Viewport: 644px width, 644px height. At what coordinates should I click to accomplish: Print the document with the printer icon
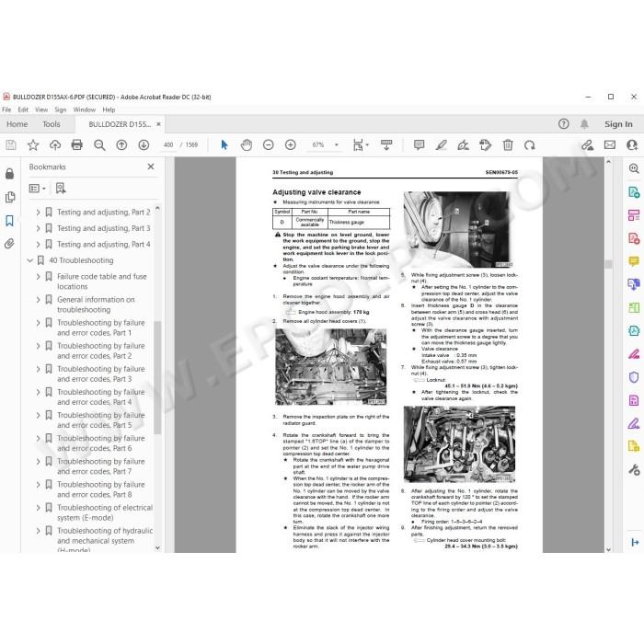[76, 145]
